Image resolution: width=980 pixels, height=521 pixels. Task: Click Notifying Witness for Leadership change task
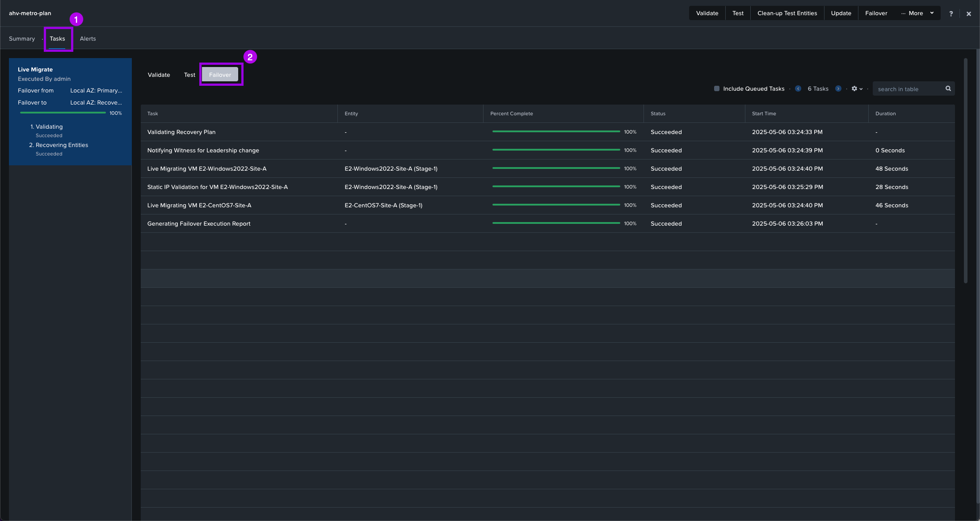point(203,150)
